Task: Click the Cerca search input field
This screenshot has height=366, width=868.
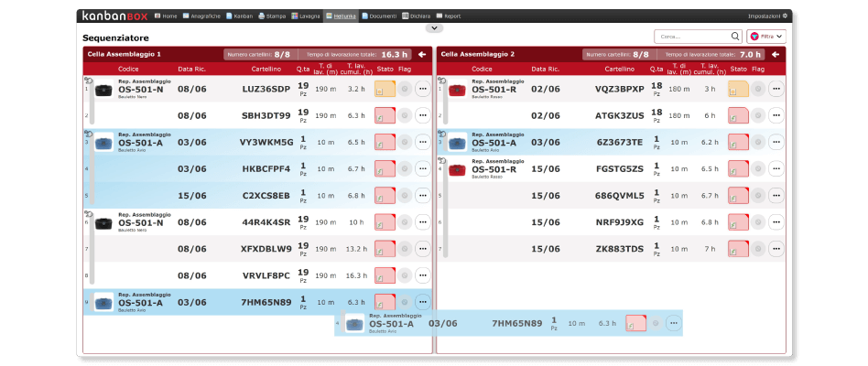Action: coord(691,37)
